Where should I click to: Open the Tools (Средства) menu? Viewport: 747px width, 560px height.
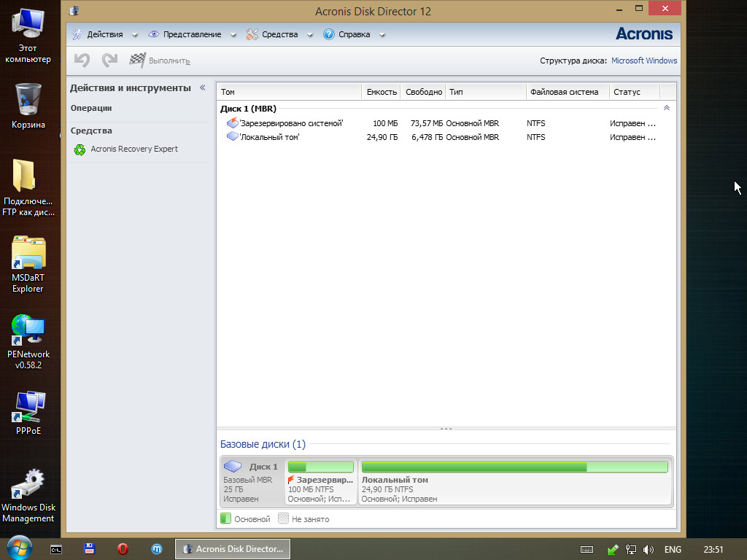coord(279,34)
